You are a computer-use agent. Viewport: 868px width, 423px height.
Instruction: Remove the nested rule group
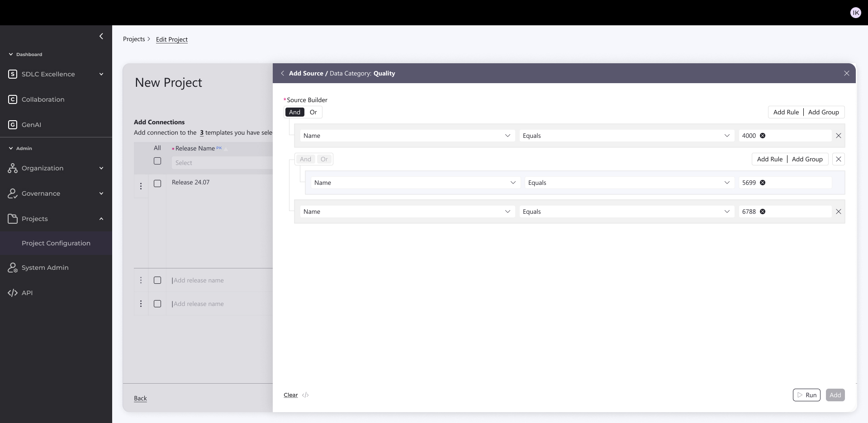point(838,159)
